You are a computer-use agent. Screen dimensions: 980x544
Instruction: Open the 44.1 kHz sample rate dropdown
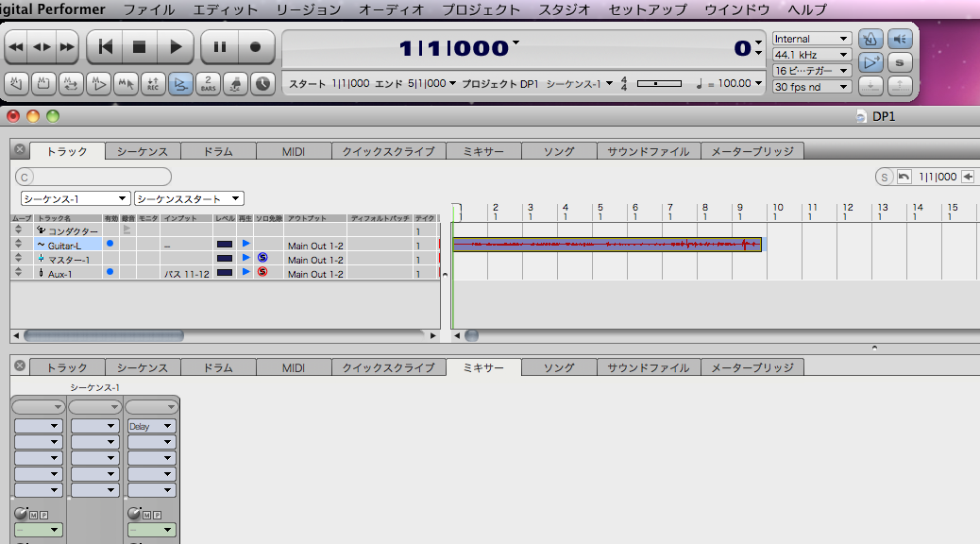[x=811, y=55]
